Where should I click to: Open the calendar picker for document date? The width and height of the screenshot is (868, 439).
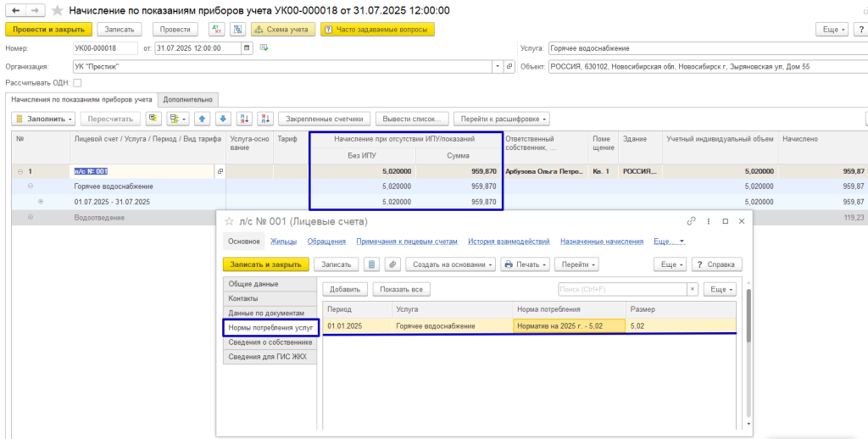pyautogui.click(x=248, y=48)
